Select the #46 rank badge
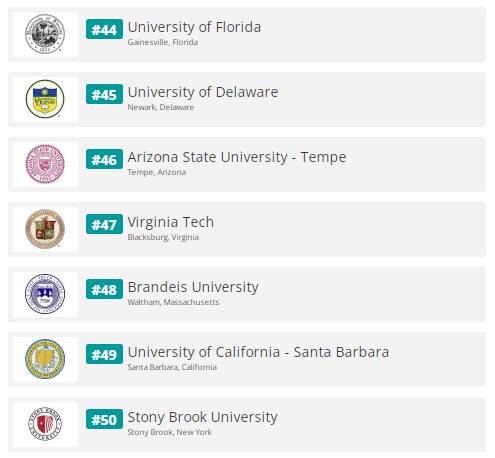Viewport: 495px width, 458px height. pos(104,159)
